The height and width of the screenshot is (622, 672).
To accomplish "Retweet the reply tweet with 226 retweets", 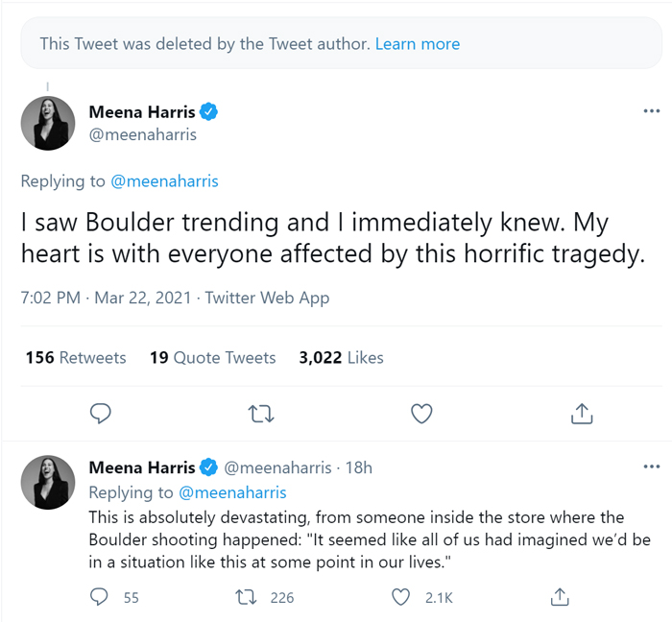I will click(248, 597).
